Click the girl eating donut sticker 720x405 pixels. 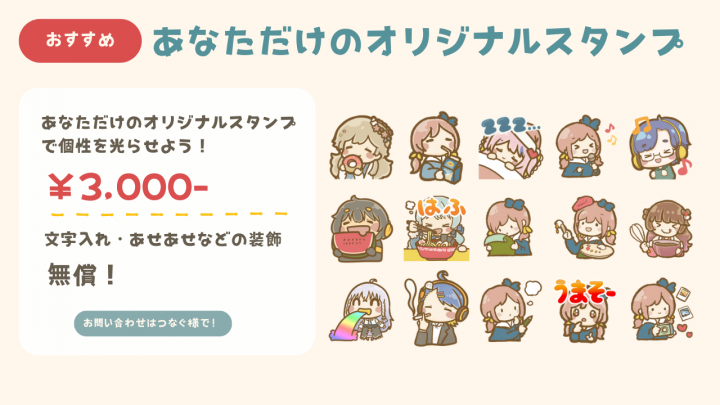click(362, 147)
